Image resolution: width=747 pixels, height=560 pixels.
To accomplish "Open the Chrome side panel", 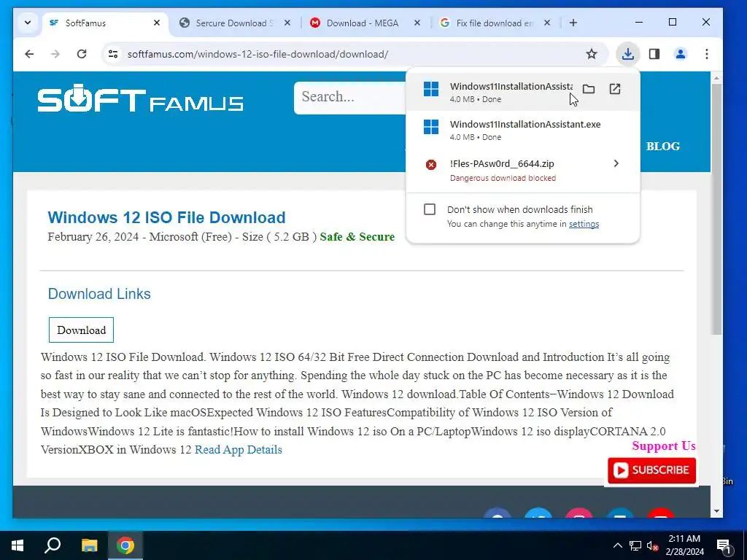I will (654, 54).
